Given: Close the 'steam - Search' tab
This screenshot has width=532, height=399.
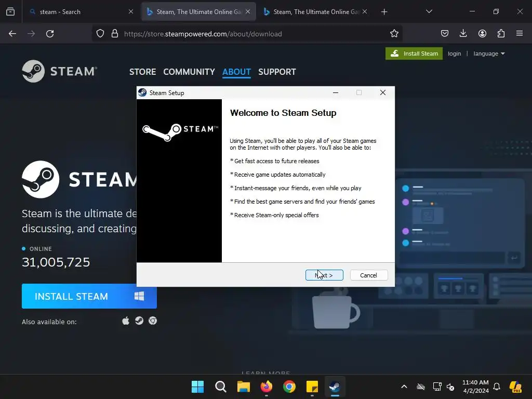Looking at the screenshot, I should (131, 12).
